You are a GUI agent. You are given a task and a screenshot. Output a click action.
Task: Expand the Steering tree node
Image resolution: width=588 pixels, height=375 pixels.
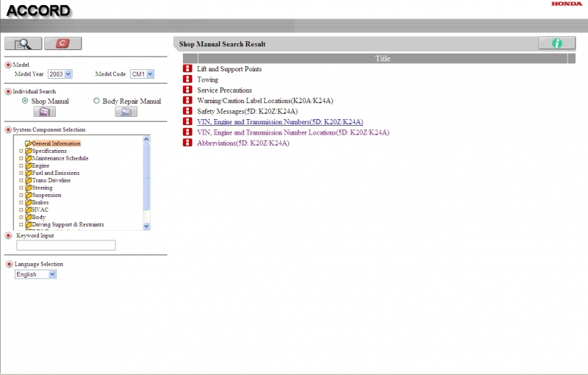pos(21,187)
